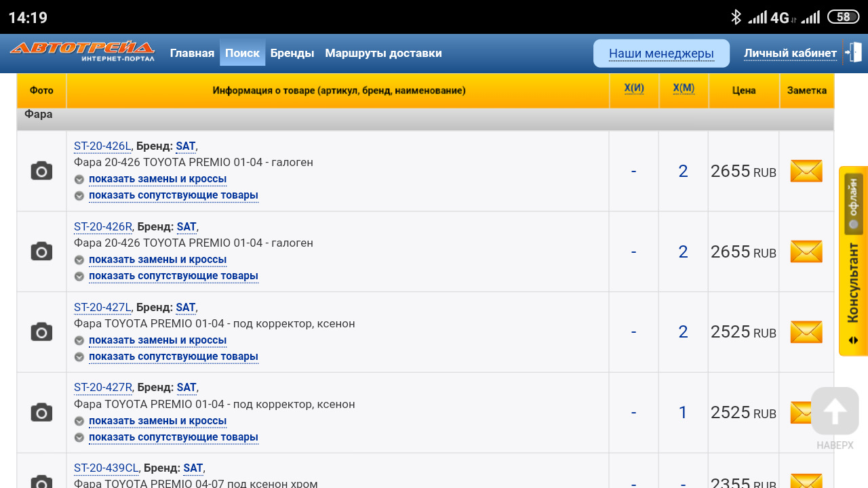The image size is (868, 488).
Task: Click note envelope icon for ST-20-426L
Action: pyautogui.click(x=806, y=171)
